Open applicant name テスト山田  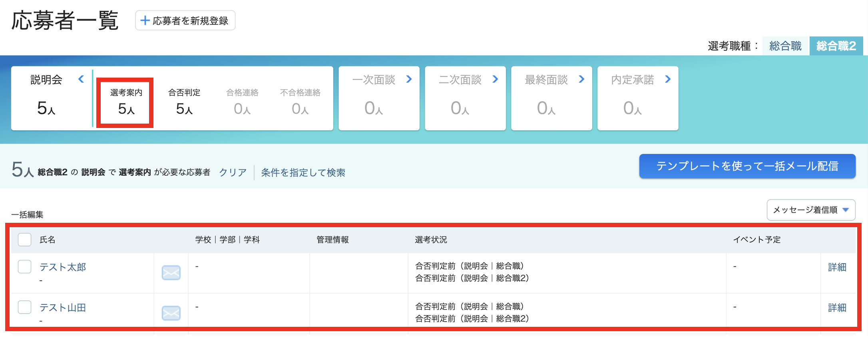tap(63, 308)
